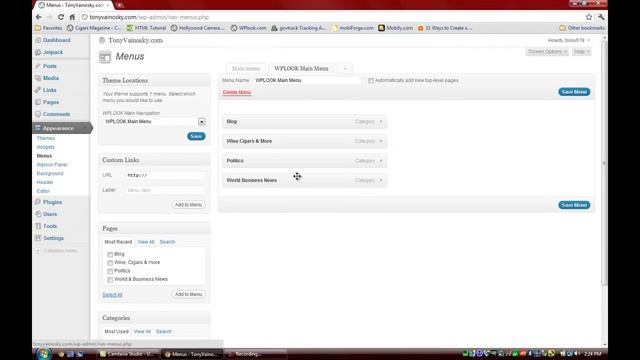This screenshot has height=360, width=640.
Task: Open the Screen Options dropdown
Action: [547, 52]
